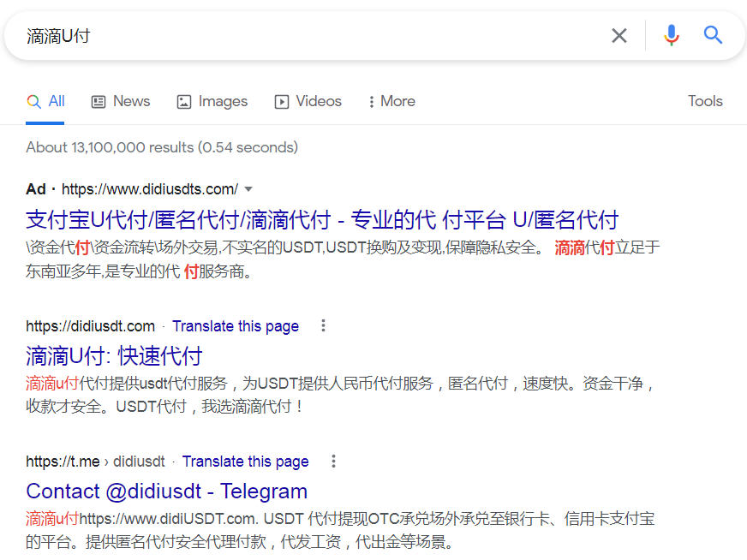Switch to the News tab
The image size is (747, 560).
[121, 101]
